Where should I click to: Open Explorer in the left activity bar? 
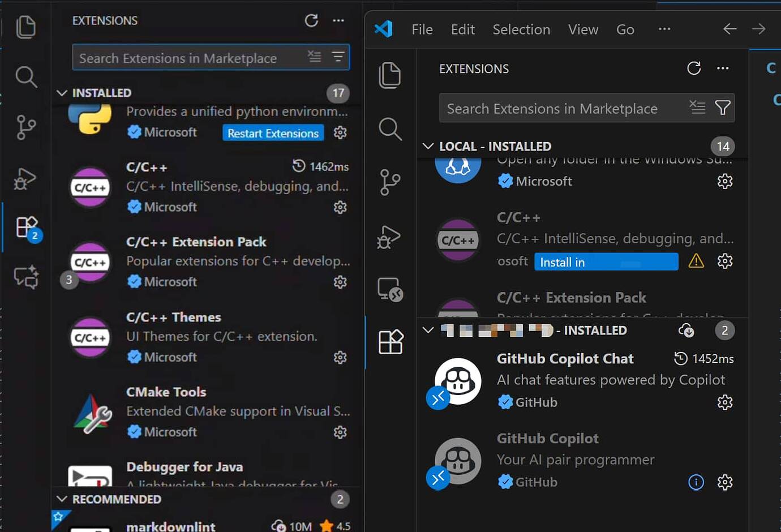26,27
